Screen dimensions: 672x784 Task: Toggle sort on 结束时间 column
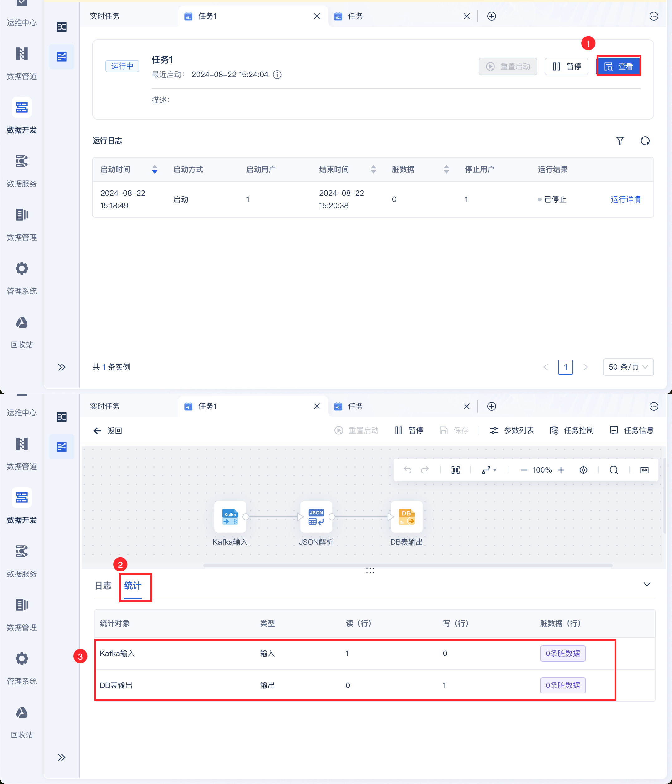tap(373, 169)
